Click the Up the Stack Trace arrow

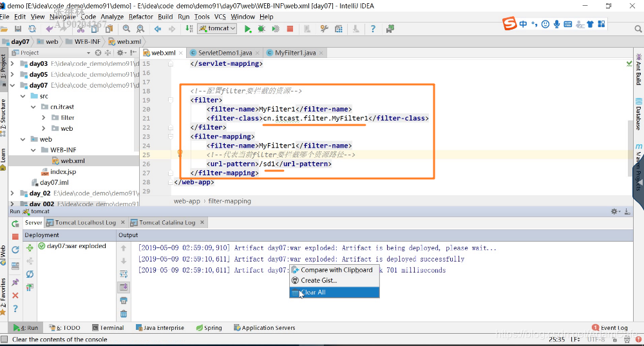123,248
